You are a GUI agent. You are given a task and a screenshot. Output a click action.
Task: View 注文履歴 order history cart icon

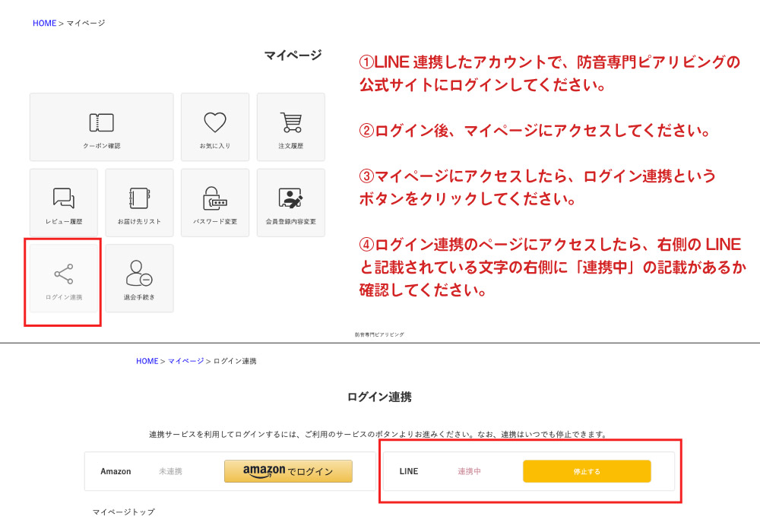[291, 127]
